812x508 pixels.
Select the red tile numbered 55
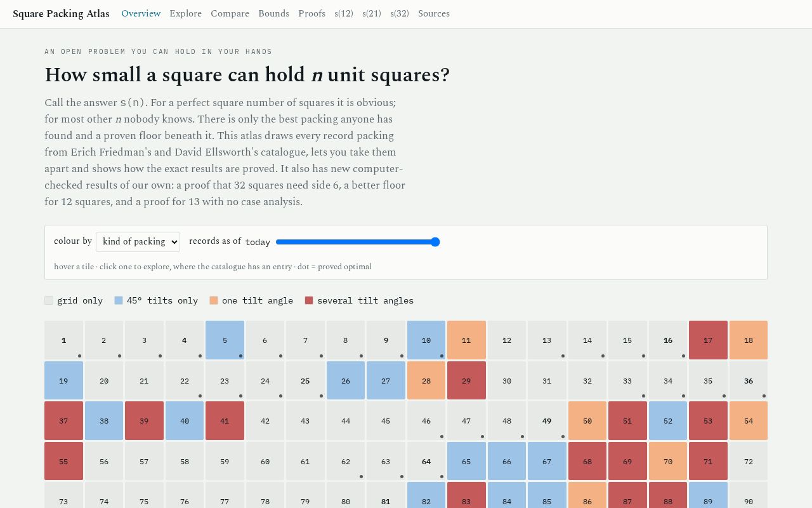63,462
